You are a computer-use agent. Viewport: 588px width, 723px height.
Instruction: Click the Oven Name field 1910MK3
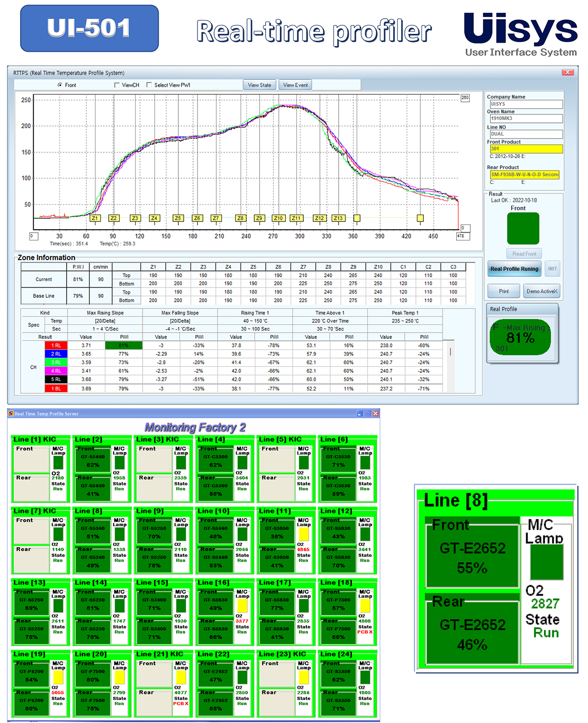pos(526,119)
